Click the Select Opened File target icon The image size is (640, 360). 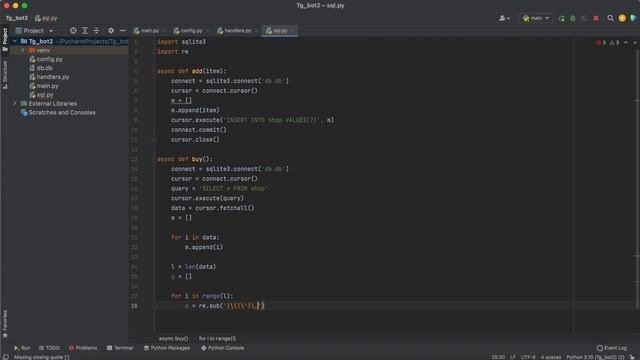tap(73, 31)
